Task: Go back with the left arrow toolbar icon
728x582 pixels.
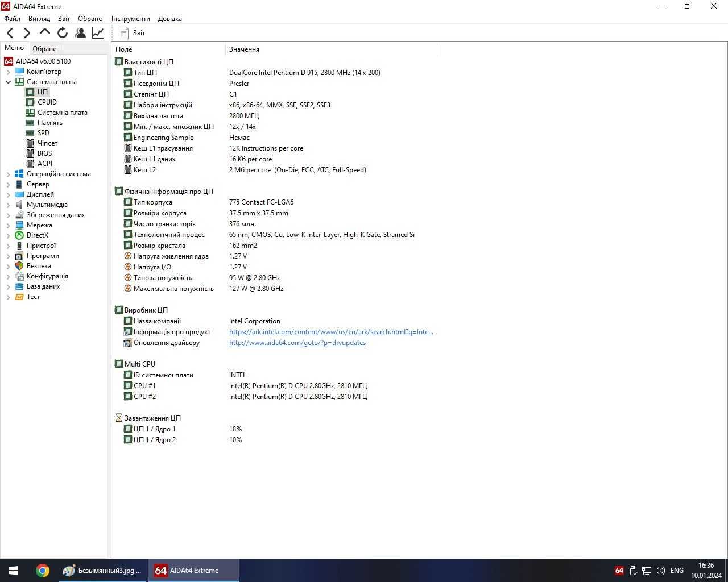Action: pos(10,33)
